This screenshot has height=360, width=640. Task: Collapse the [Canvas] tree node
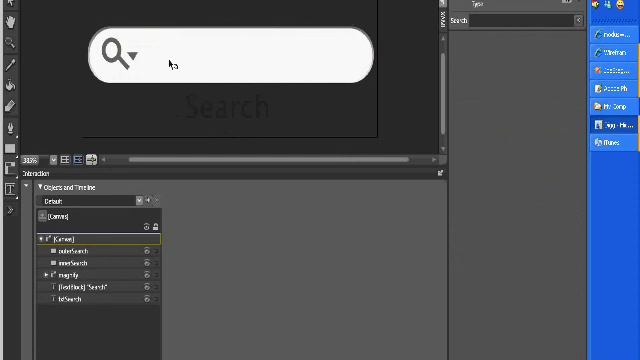(41, 239)
